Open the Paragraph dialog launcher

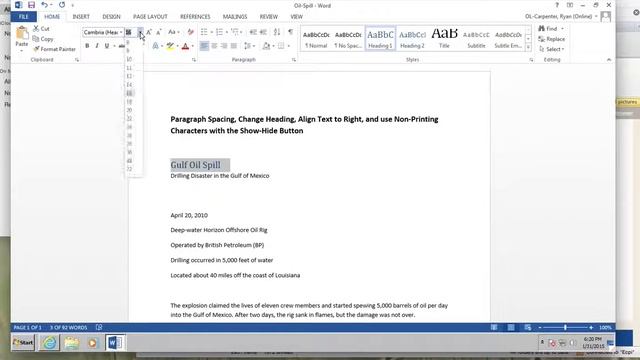coord(293,60)
